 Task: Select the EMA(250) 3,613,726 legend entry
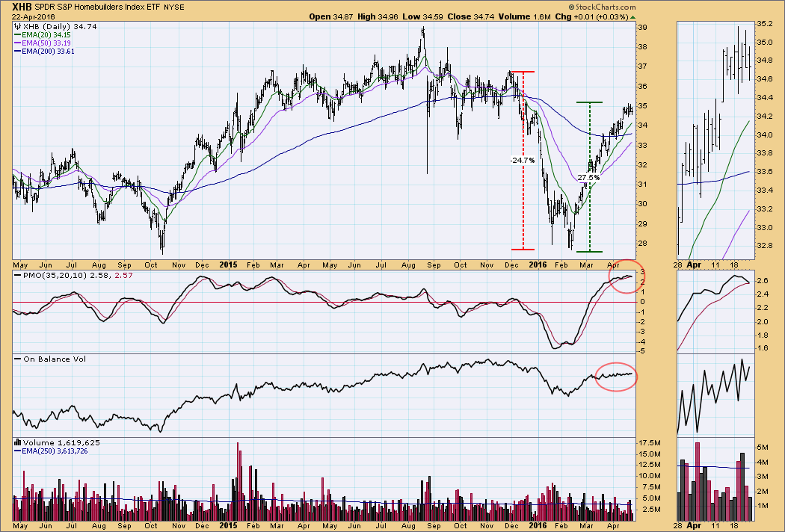(55, 451)
